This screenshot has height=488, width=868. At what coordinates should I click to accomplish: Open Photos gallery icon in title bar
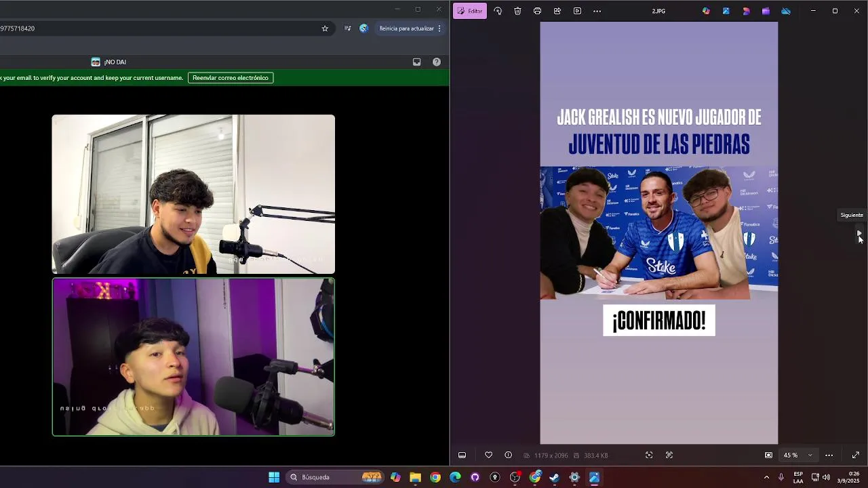pyautogui.click(x=726, y=11)
